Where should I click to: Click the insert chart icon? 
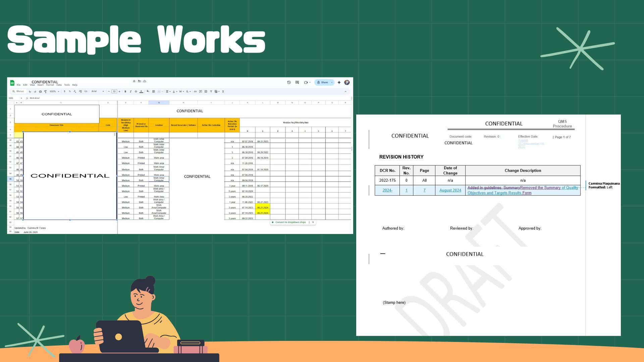pos(206,92)
